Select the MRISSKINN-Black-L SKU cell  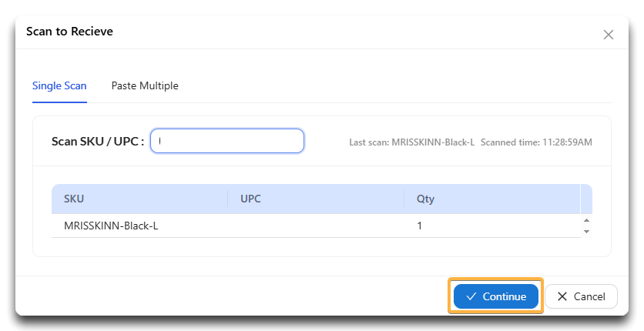pos(111,226)
